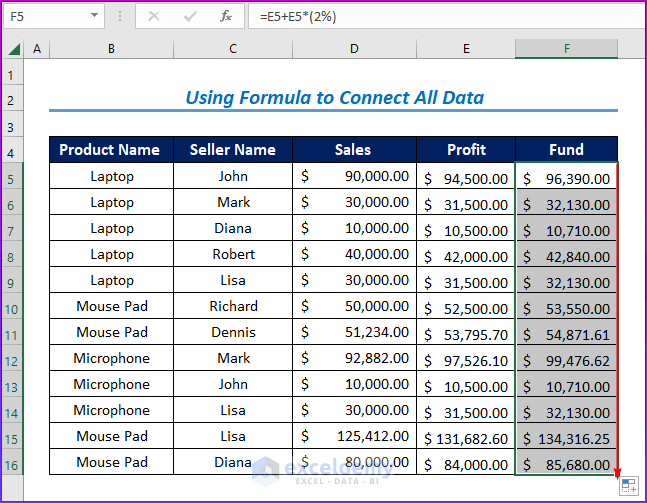This screenshot has height=503, width=647.
Task: Select Sales cell 90,000.00
Action: tap(354, 176)
